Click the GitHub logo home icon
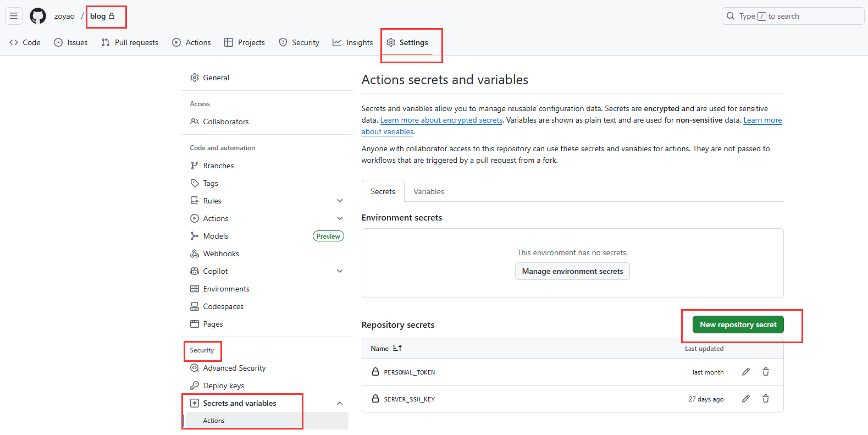Image resolution: width=868 pixels, height=435 pixels. point(38,16)
